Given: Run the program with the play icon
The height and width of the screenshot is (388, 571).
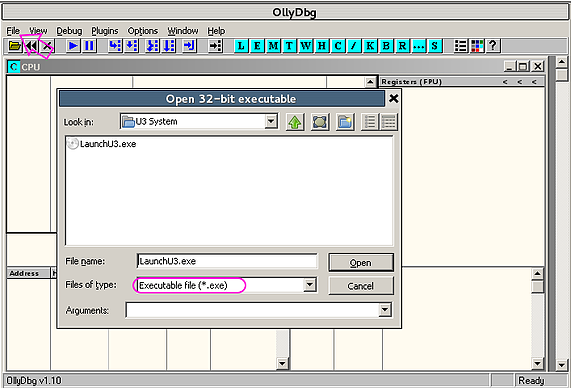Looking at the screenshot, I should coord(73,46).
